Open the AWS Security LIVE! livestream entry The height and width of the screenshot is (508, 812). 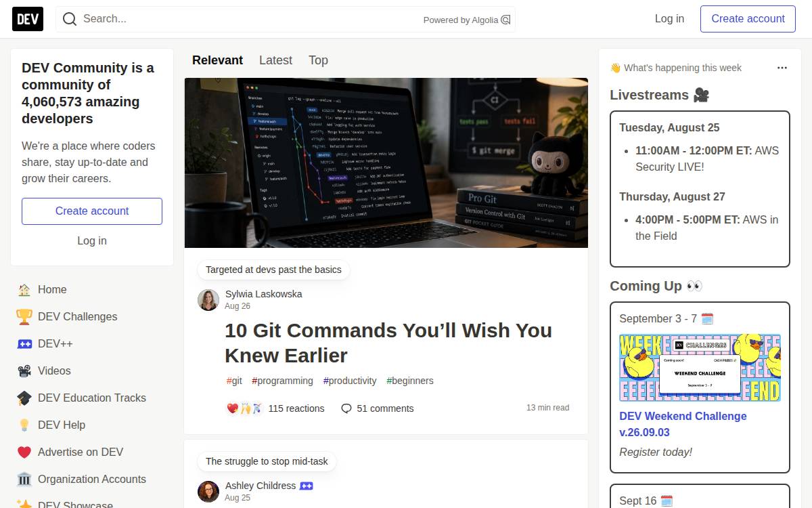pos(707,158)
